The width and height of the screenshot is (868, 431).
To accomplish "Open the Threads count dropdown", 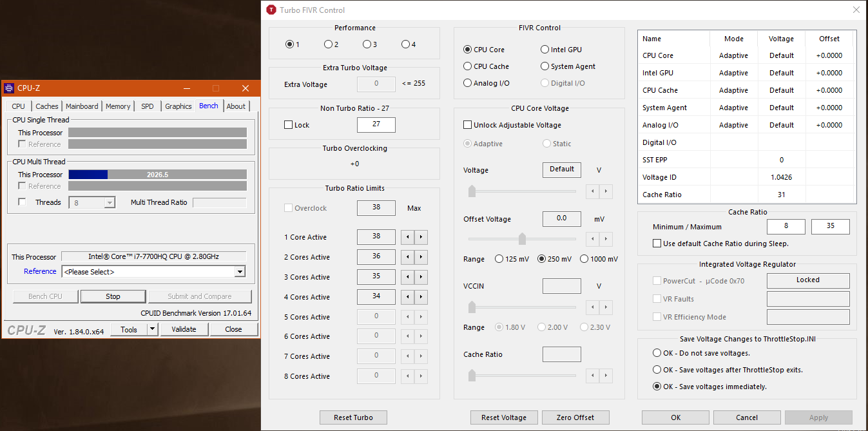I will (x=110, y=202).
